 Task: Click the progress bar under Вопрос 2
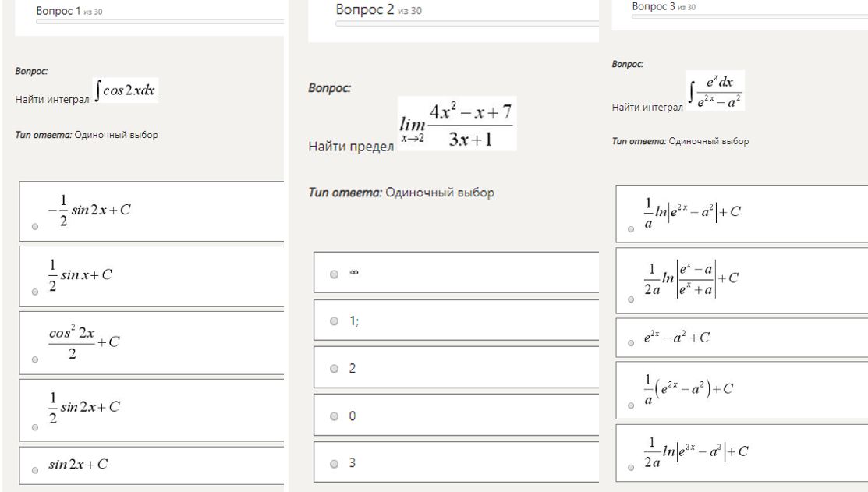[x=466, y=24]
